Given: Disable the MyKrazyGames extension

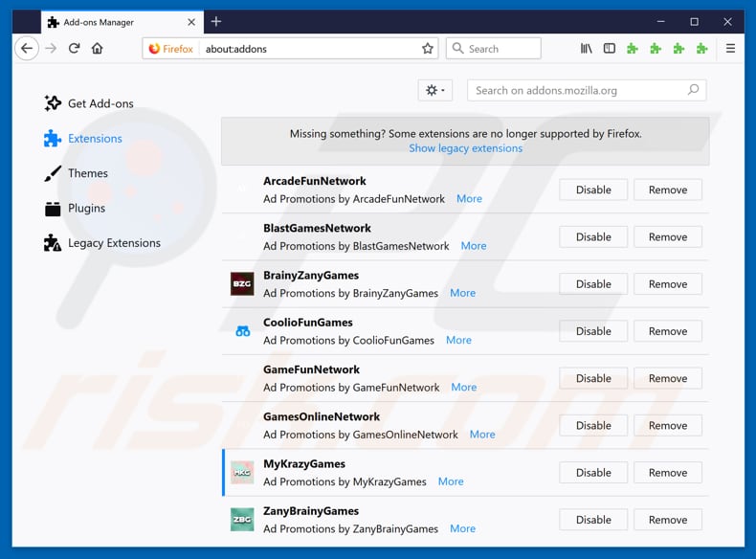Looking at the screenshot, I should (x=593, y=473).
